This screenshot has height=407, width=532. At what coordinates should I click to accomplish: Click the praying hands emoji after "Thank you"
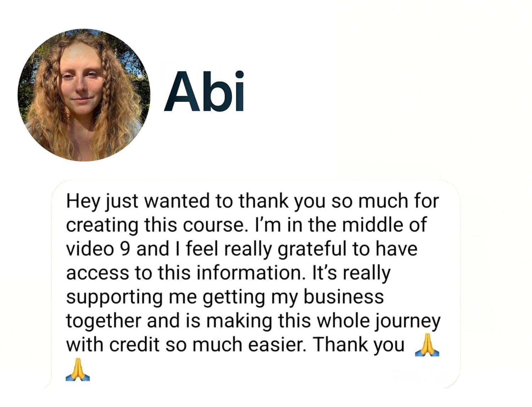click(x=427, y=345)
